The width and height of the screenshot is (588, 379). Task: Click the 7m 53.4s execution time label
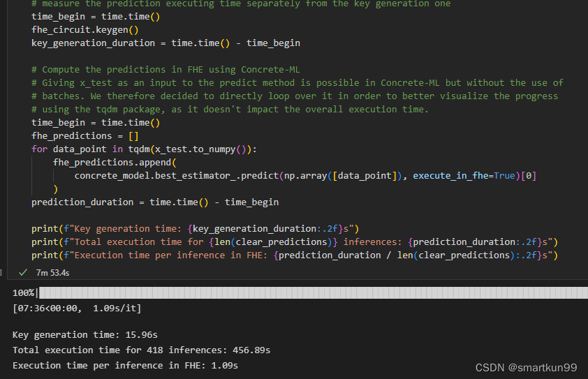point(52,273)
